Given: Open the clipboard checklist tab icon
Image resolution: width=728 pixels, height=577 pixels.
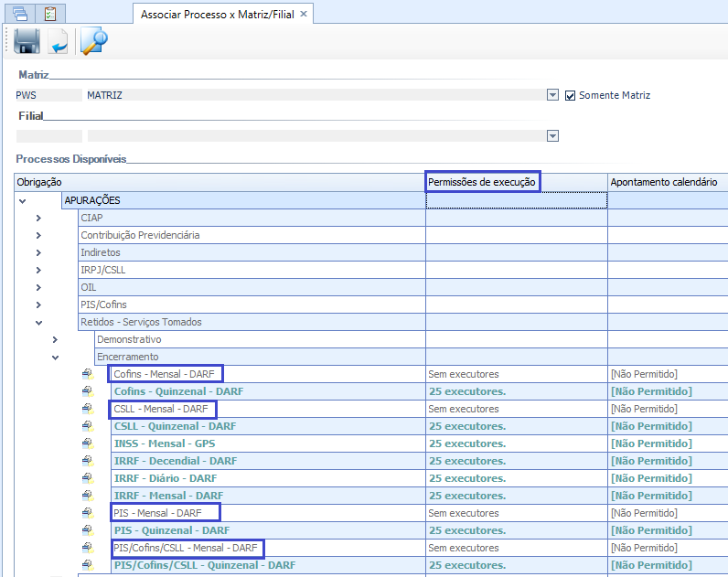Looking at the screenshot, I should click(50, 14).
